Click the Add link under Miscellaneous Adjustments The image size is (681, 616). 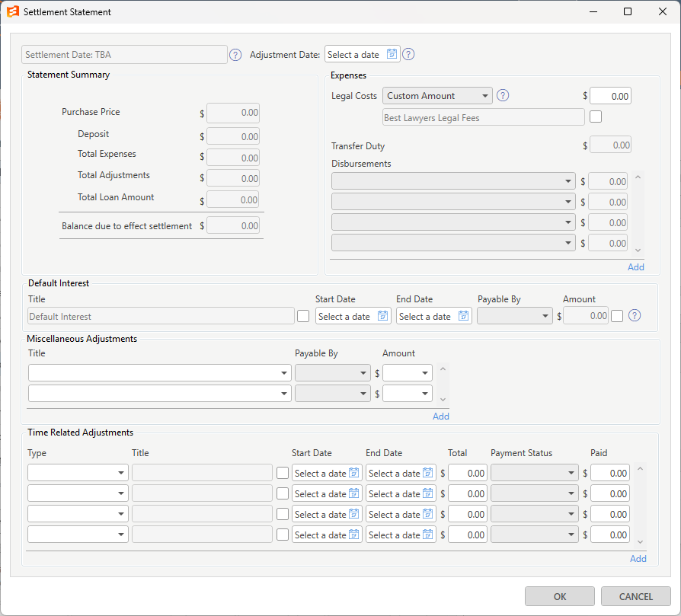click(440, 417)
